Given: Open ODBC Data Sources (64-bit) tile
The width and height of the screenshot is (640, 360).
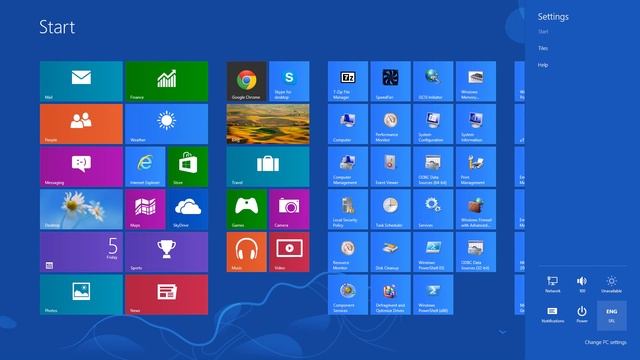Looking at the screenshot, I should (433, 167).
